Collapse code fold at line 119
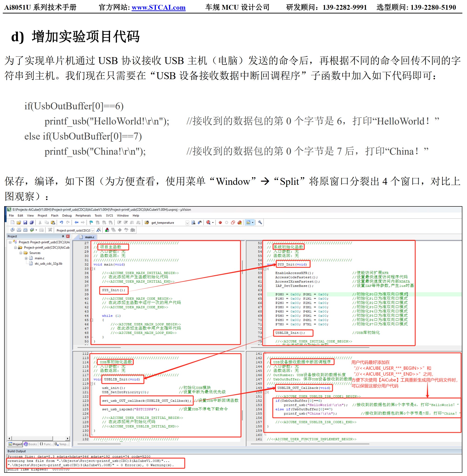The width and height of the screenshot is (467, 476). click(x=91, y=384)
